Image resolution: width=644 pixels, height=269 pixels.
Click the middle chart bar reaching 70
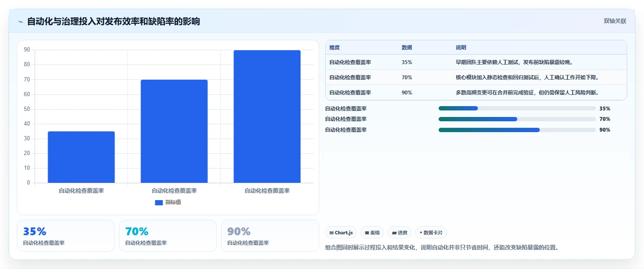point(174,131)
